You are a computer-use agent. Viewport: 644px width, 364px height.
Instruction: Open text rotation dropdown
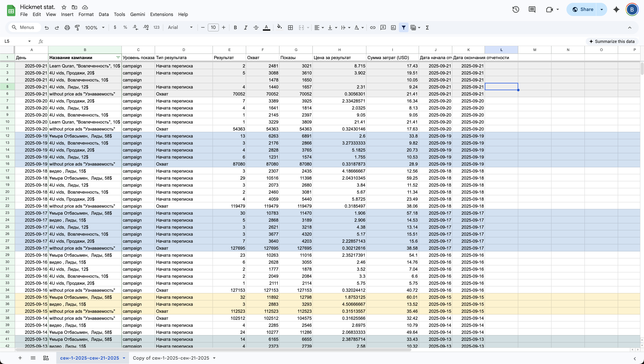click(x=359, y=28)
